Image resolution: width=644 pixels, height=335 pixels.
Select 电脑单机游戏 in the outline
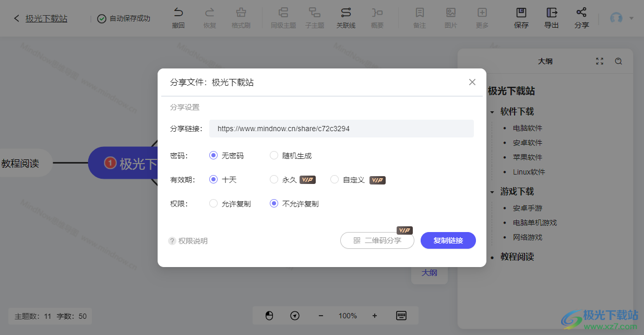click(535, 223)
